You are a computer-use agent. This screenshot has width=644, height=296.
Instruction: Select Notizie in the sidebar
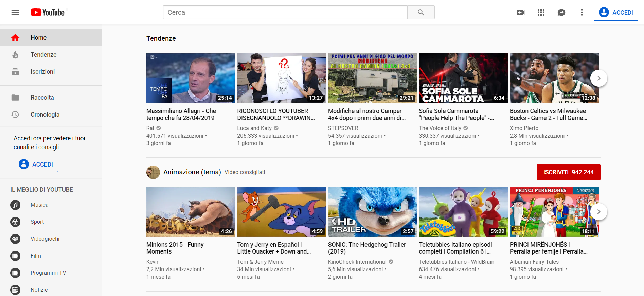(51, 289)
